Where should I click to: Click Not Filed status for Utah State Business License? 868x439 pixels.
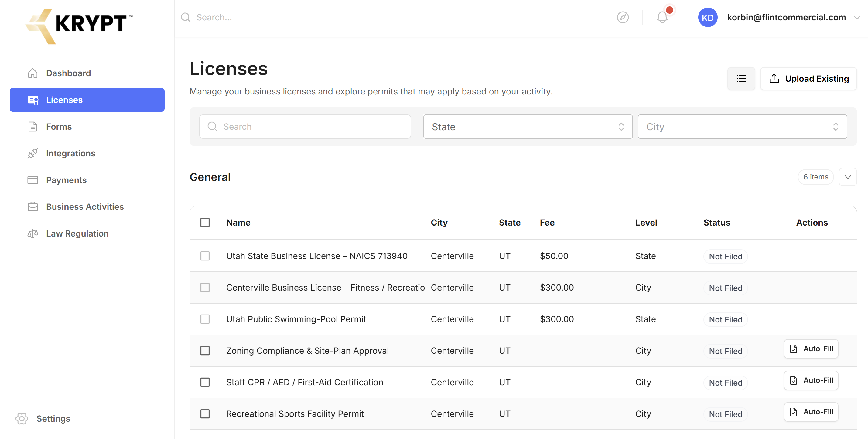pos(726,257)
